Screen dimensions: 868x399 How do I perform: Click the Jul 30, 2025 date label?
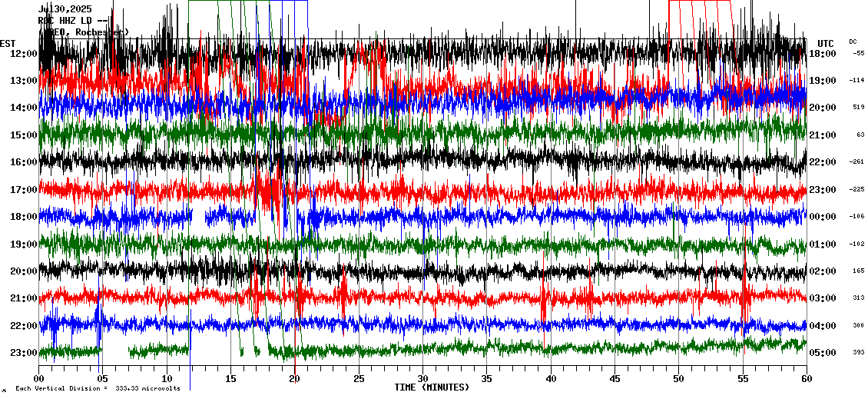65,9
